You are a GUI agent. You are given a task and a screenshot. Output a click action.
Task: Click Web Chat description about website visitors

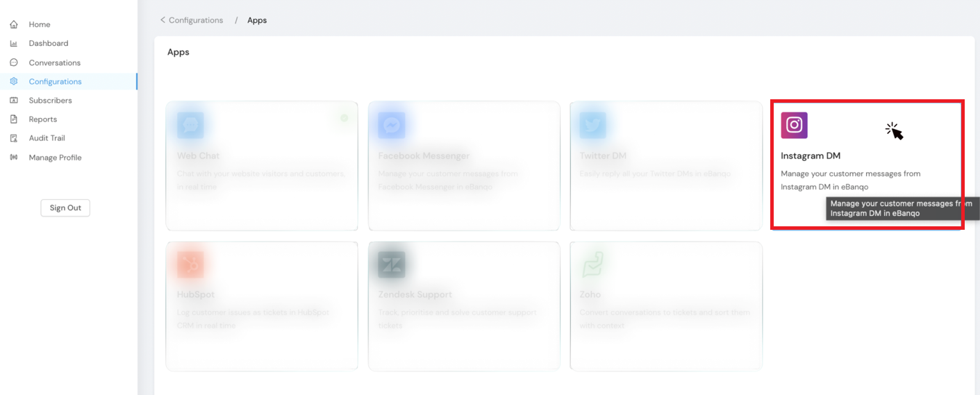[260, 180]
